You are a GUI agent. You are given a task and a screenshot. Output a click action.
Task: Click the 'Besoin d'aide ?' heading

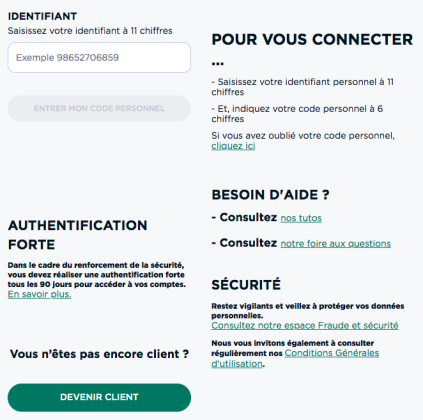(270, 195)
